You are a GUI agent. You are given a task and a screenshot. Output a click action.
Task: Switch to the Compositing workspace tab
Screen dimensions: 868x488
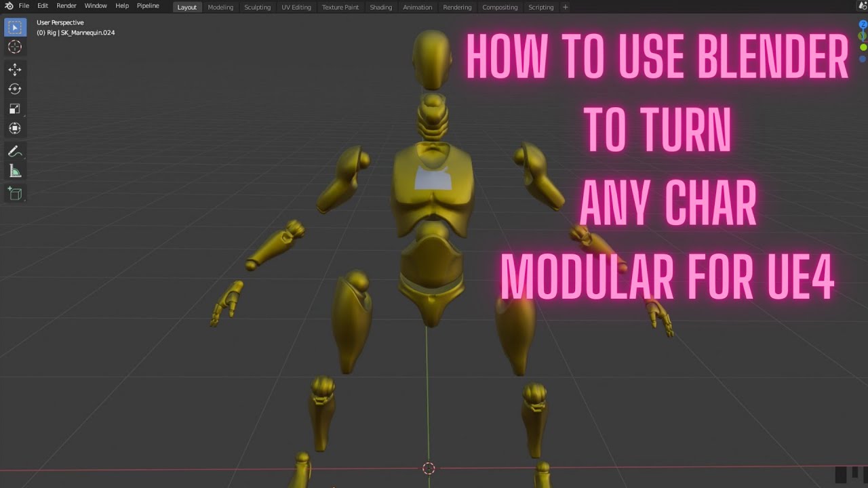pos(500,7)
